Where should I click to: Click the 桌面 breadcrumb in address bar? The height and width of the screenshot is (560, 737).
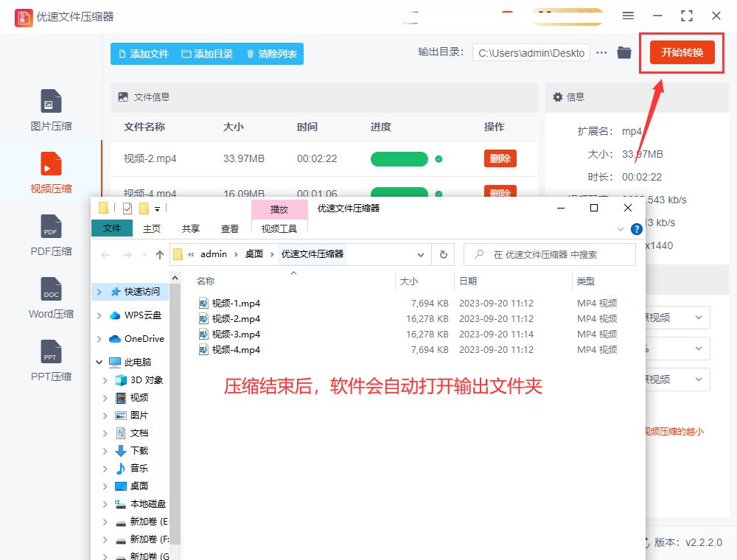pos(254,254)
